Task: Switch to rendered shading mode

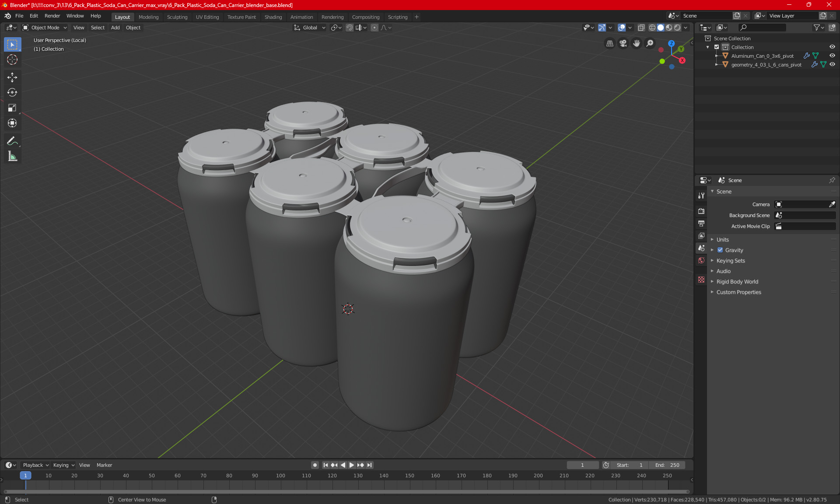Action: point(677,28)
